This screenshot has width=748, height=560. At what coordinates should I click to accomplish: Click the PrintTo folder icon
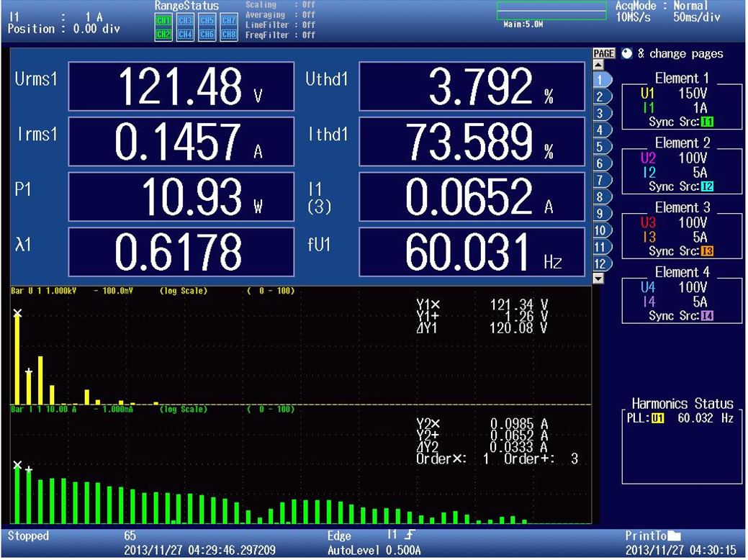click(x=674, y=536)
